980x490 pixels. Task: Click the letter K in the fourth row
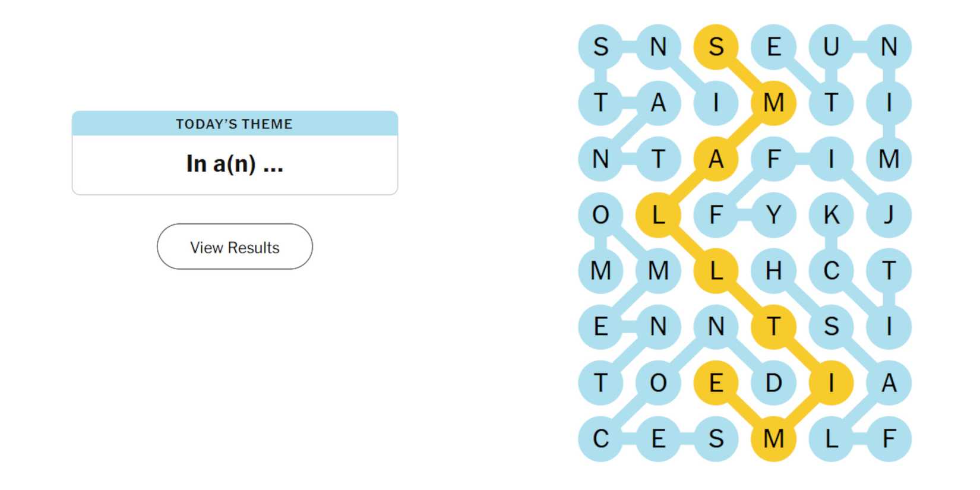click(832, 216)
